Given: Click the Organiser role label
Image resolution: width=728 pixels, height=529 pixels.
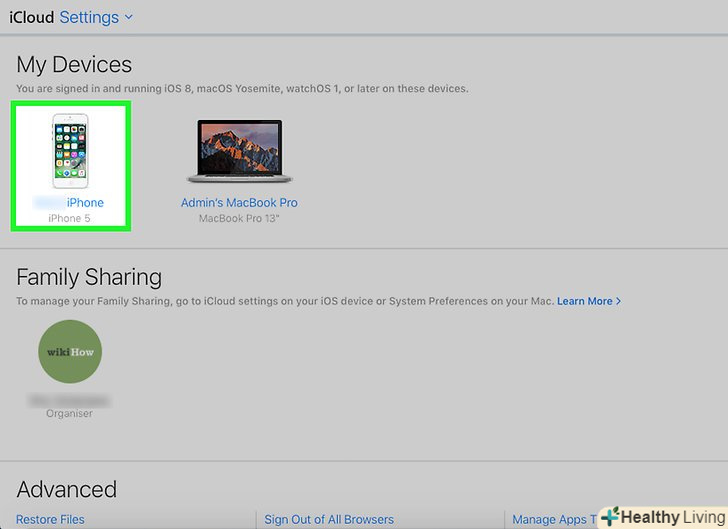Looking at the screenshot, I should [69, 413].
